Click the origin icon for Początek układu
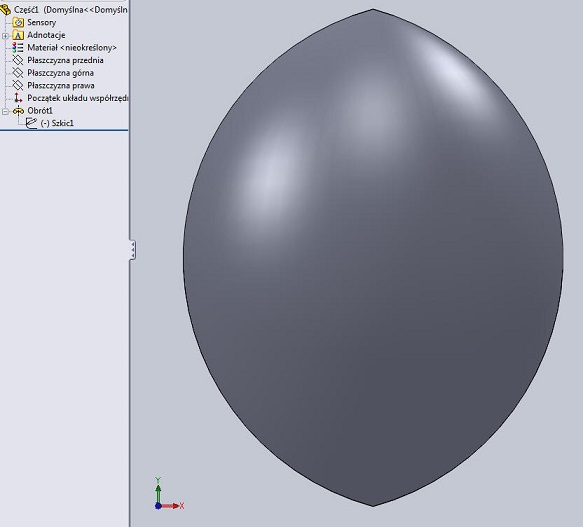The height and width of the screenshot is (527, 583). click(18, 98)
